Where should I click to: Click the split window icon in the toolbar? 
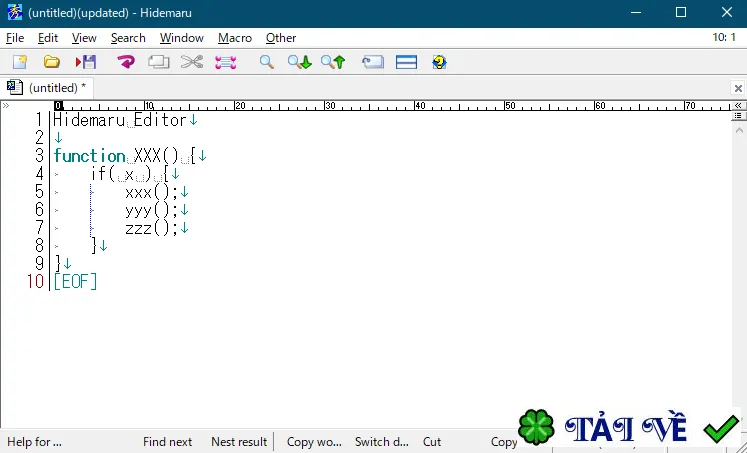(x=406, y=62)
